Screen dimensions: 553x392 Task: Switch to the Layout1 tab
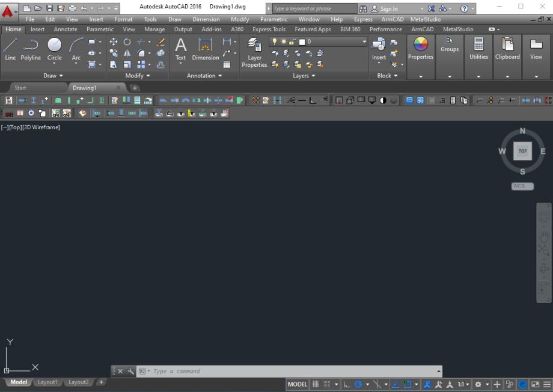point(47,382)
